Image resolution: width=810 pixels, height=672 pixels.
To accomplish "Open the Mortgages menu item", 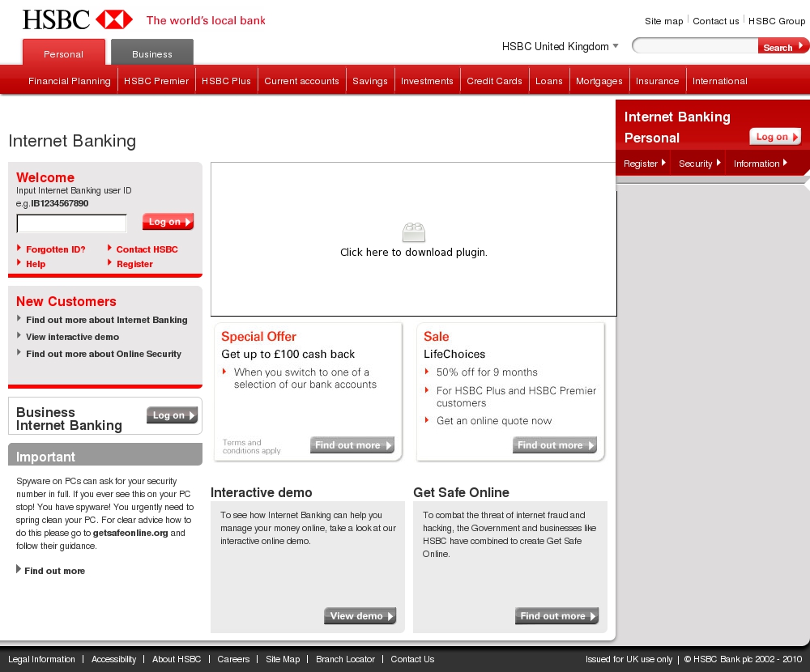I will pos(599,81).
